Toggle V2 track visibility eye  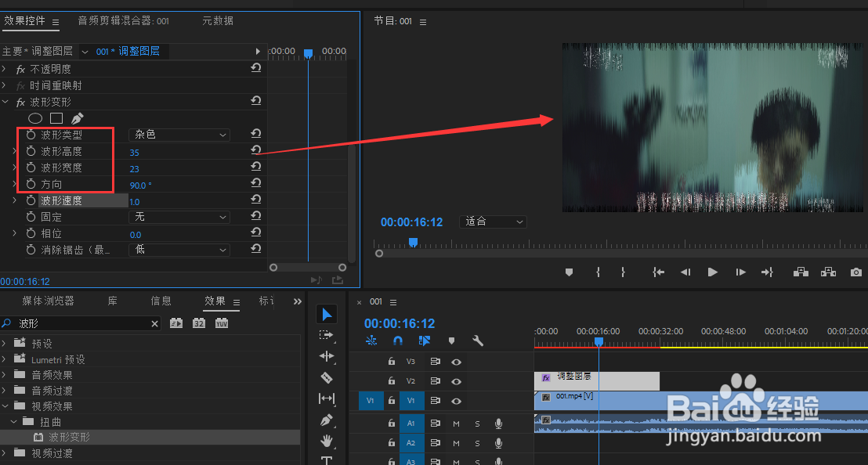tap(456, 381)
